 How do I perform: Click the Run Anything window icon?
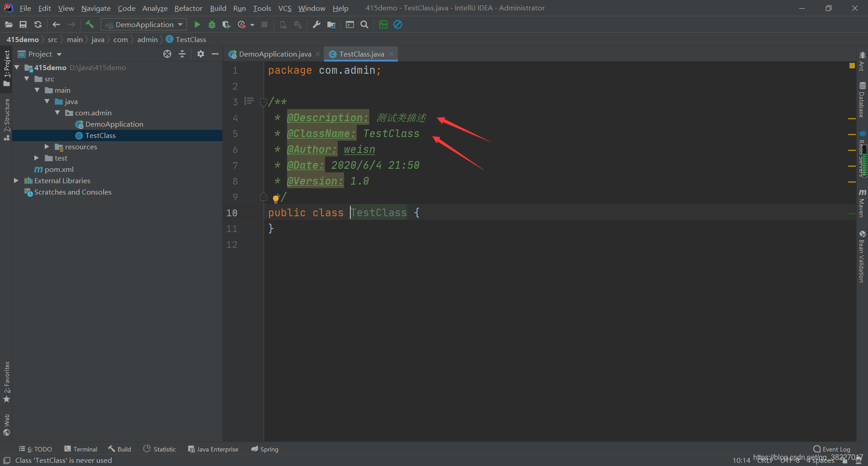(350, 24)
